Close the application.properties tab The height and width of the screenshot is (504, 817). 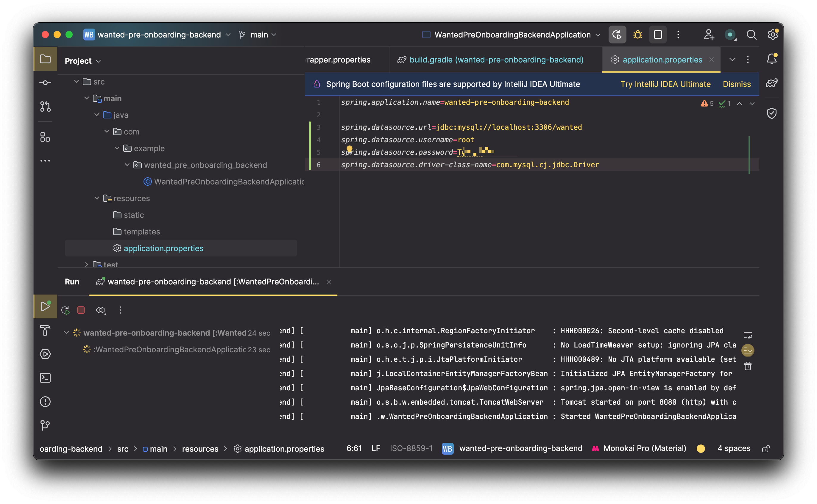pos(712,60)
